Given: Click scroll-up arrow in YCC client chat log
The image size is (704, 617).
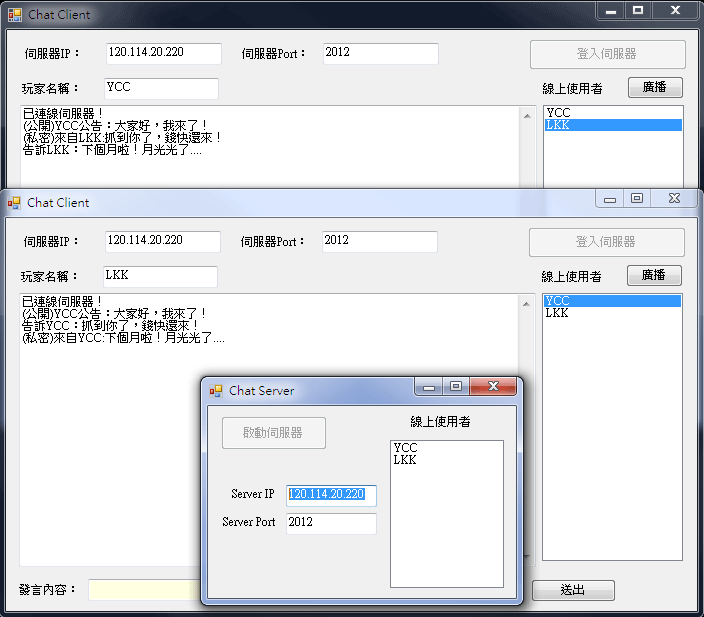Looking at the screenshot, I should click(528, 116).
